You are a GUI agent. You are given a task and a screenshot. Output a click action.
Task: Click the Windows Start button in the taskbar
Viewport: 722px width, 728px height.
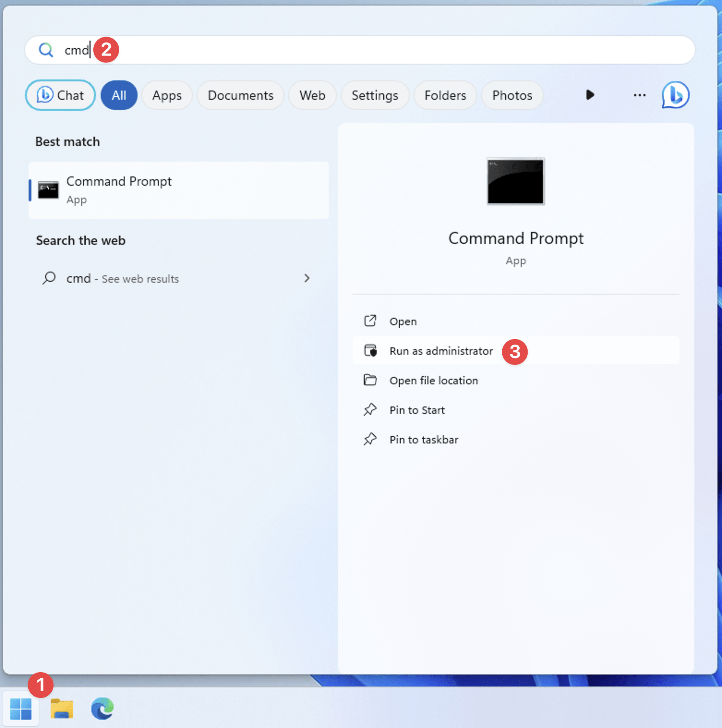(21, 709)
